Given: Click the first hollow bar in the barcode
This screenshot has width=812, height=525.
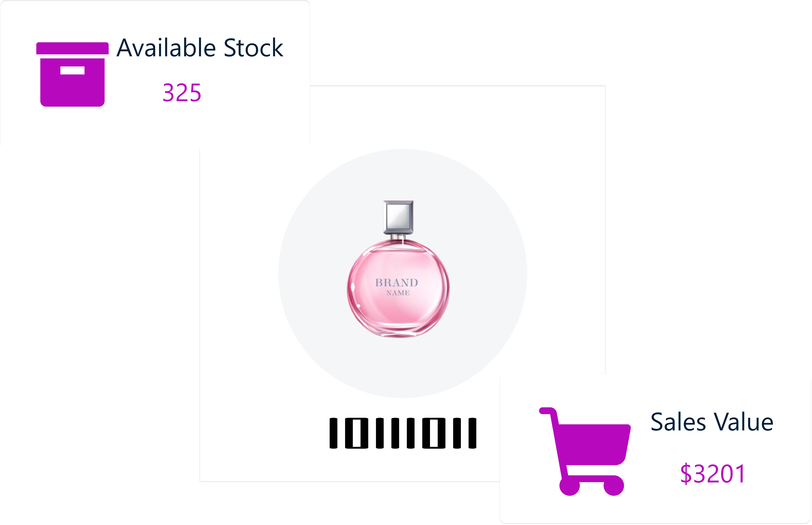Looking at the screenshot, I should [x=357, y=433].
